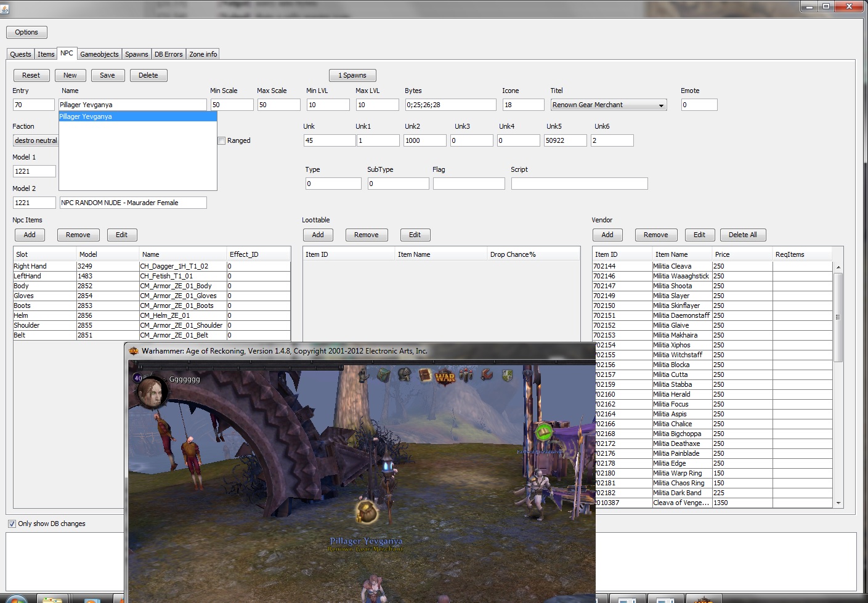Click the three-figures party icon in game

tap(466, 374)
